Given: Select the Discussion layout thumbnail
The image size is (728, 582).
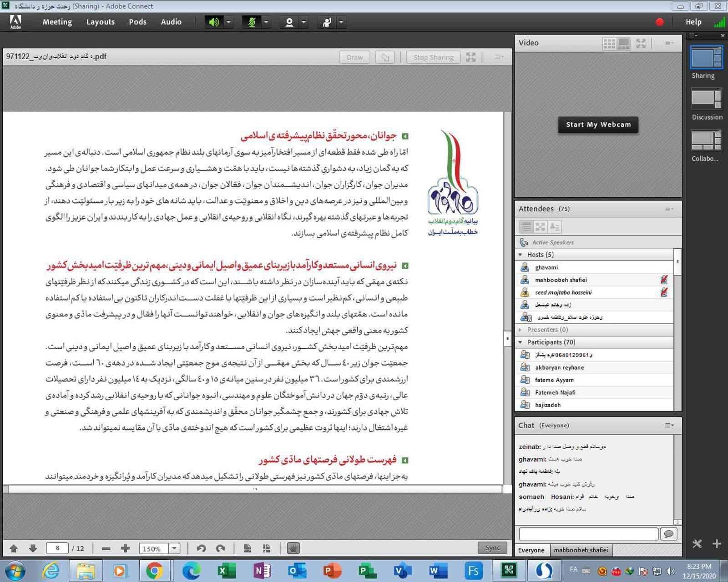Looking at the screenshot, I should 706,99.
